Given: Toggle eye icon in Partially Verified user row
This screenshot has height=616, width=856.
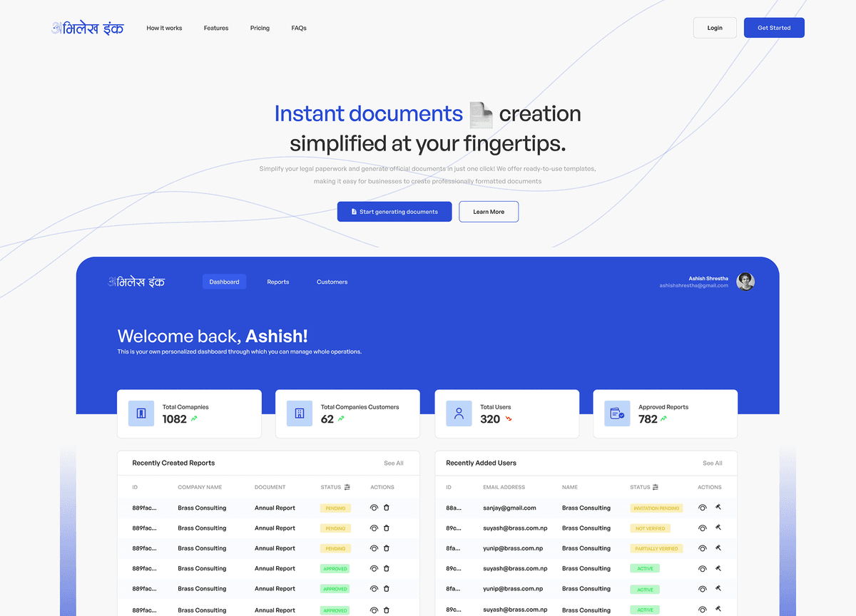Looking at the screenshot, I should click(702, 548).
